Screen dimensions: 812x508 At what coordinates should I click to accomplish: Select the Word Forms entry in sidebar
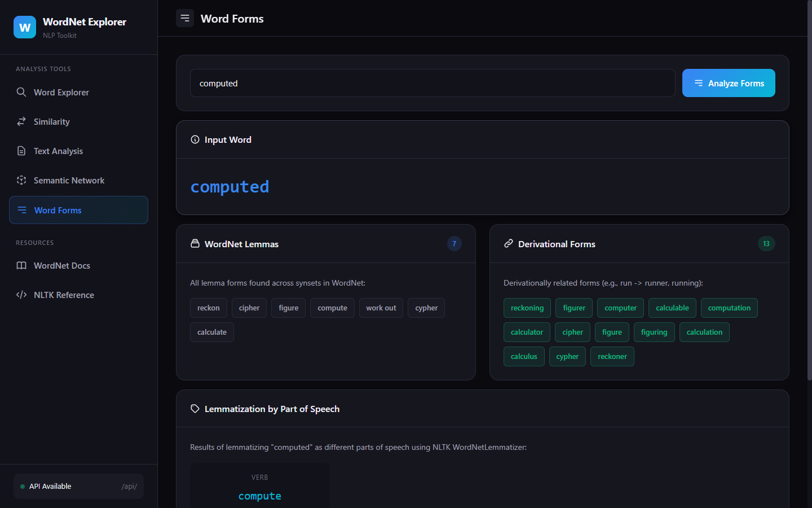click(x=58, y=210)
